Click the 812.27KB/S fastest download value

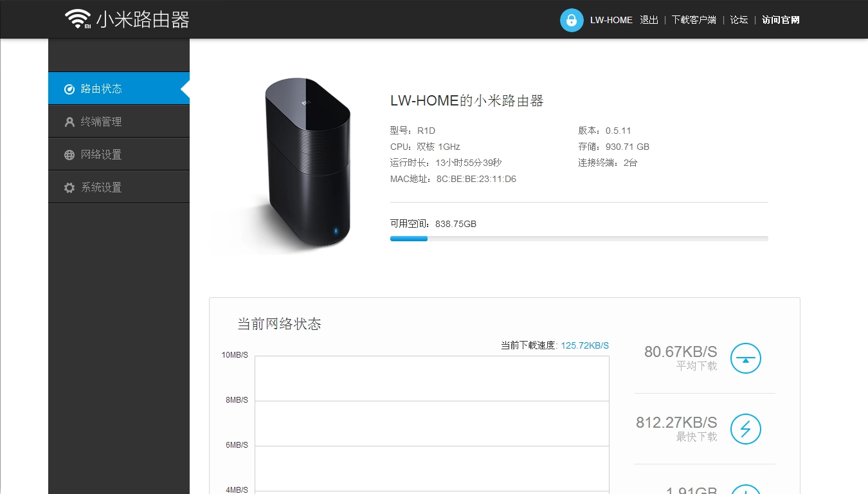676,423
